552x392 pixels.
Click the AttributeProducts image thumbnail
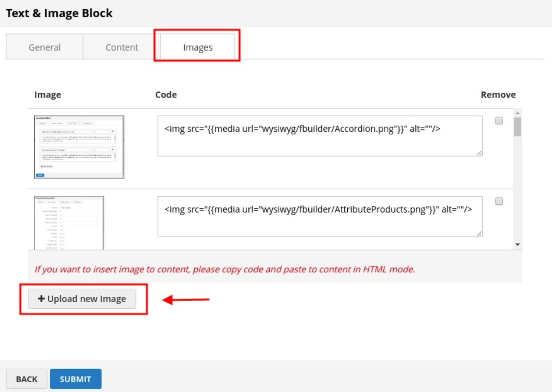pos(69,223)
